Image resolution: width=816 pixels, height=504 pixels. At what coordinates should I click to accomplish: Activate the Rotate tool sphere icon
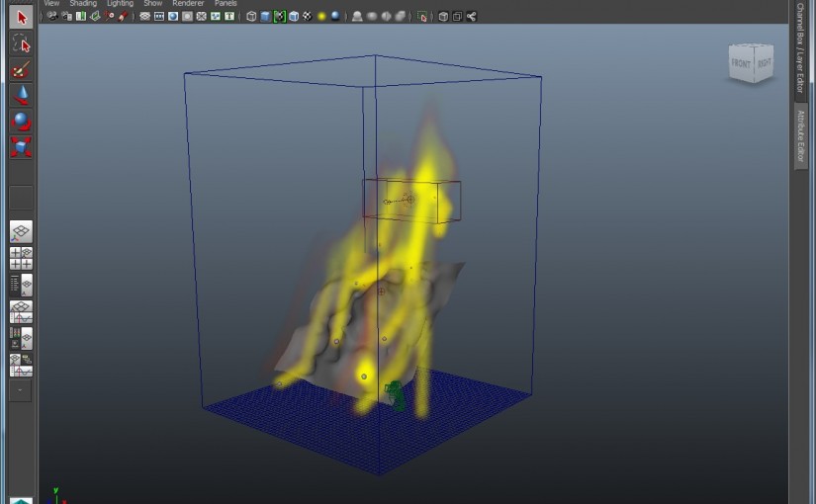pos(21,121)
